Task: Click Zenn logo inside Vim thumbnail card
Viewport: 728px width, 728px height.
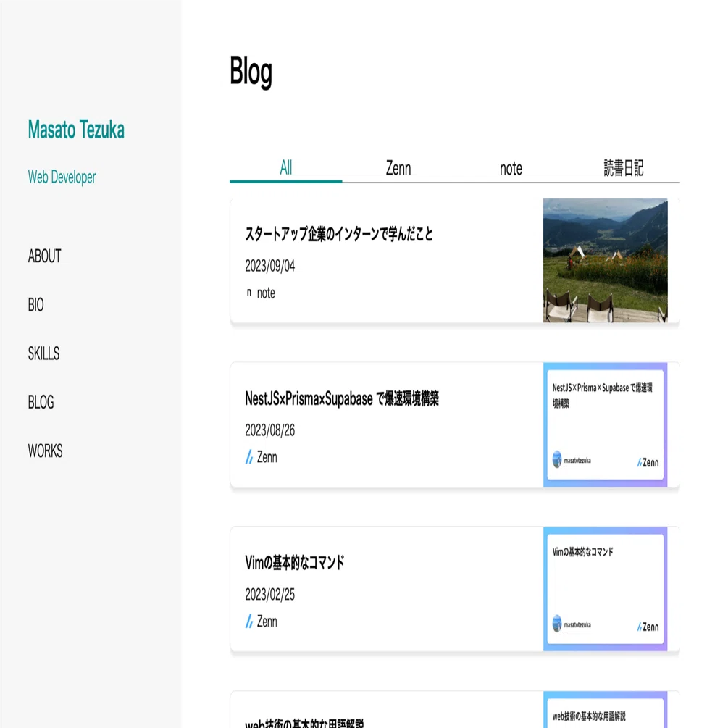Action: point(648,627)
